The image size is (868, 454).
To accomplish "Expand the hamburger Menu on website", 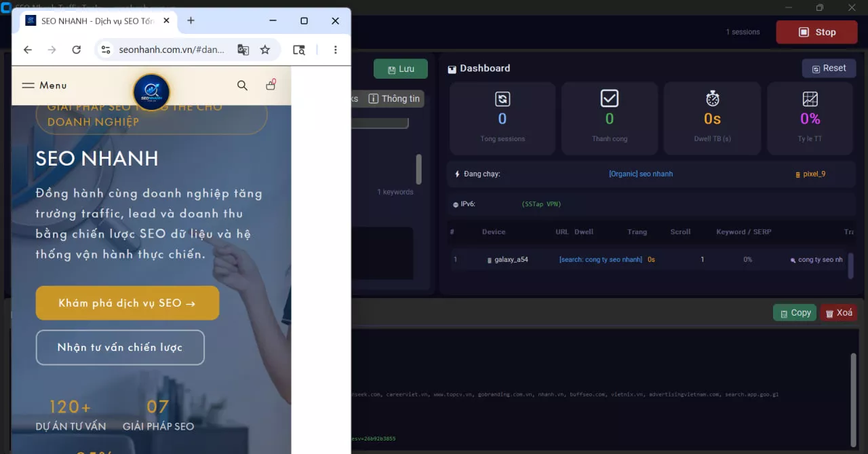I will 44,86.
